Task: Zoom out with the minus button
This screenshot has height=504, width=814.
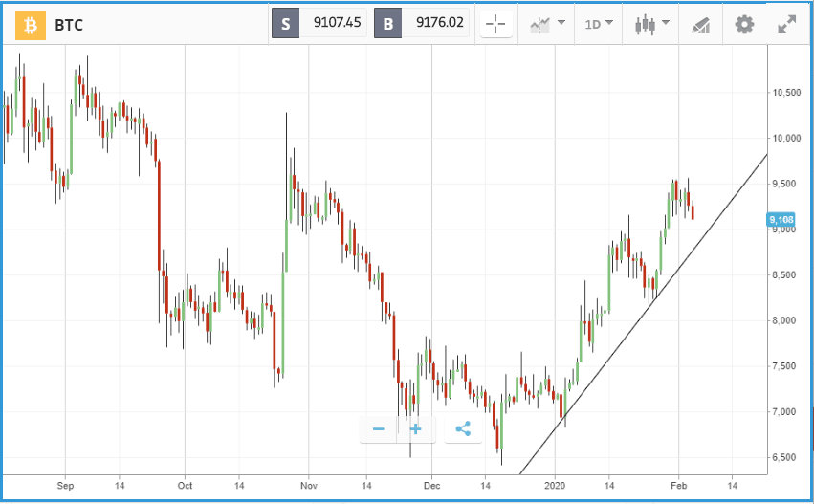Action: (x=379, y=429)
